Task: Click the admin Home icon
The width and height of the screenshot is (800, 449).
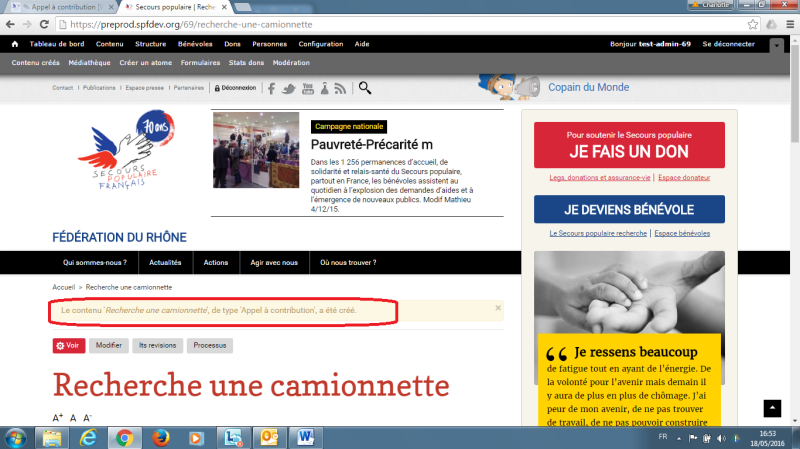Action: coord(15,44)
